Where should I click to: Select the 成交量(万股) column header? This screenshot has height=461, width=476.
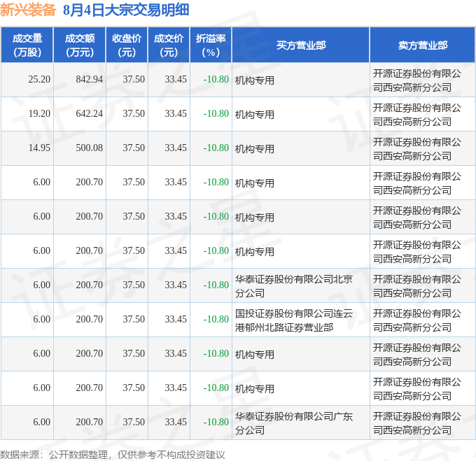point(27,45)
